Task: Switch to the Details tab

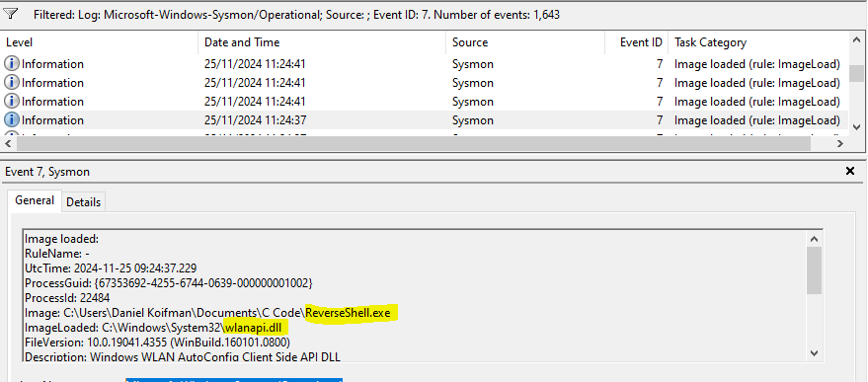Action: pos(84,202)
